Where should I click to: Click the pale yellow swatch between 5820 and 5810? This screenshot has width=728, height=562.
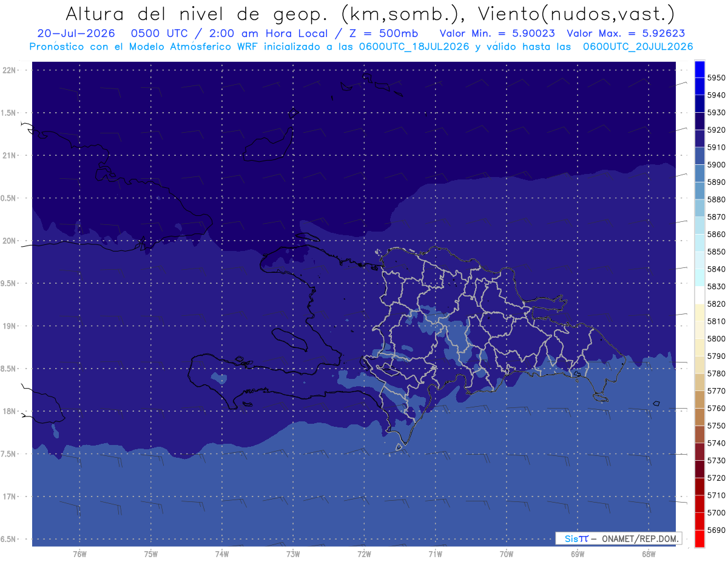tap(699, 312)
